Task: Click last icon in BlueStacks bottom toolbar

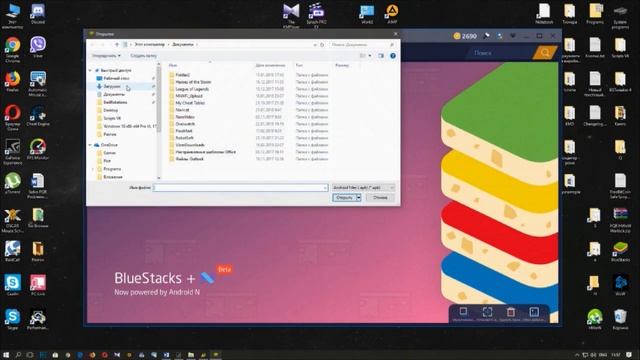Action: (x=534, y=312)
